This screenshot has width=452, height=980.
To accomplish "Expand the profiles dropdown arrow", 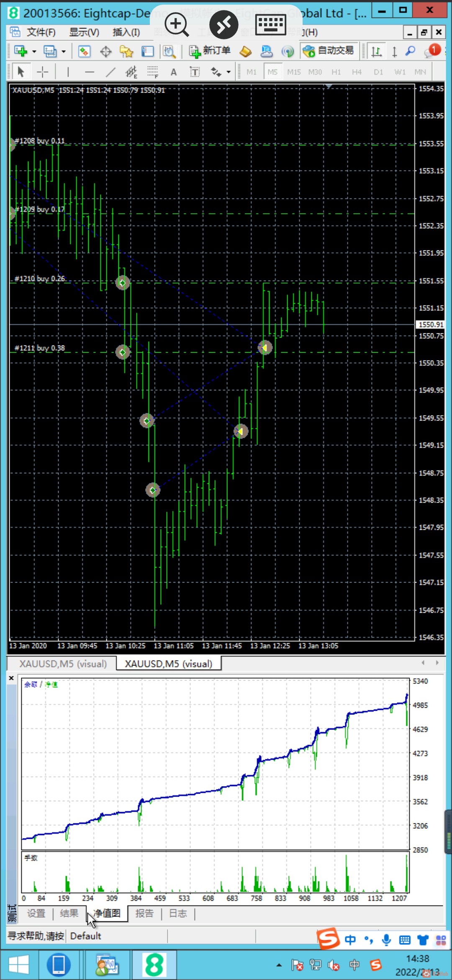I will click(64, 52).
